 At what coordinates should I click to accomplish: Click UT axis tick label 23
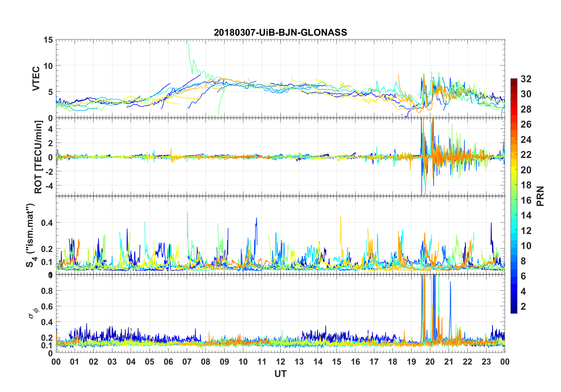[486, 362]
